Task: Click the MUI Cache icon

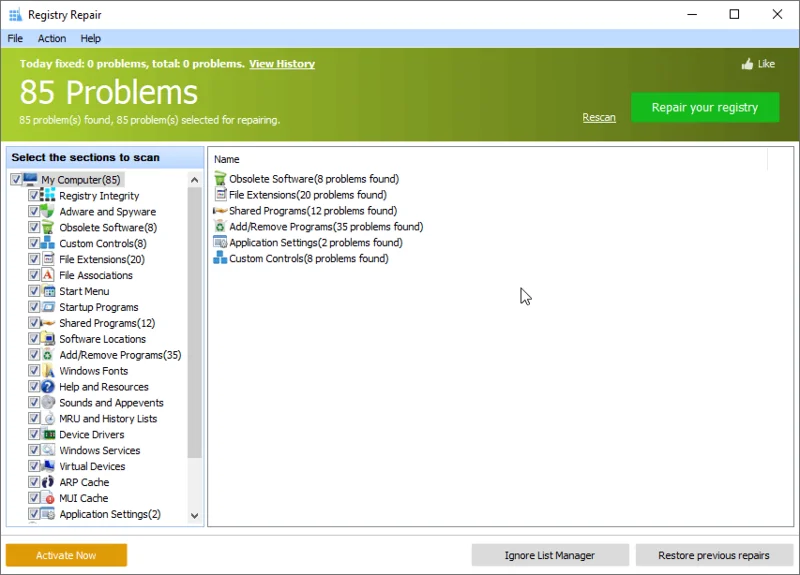Action: coord(48,498)
